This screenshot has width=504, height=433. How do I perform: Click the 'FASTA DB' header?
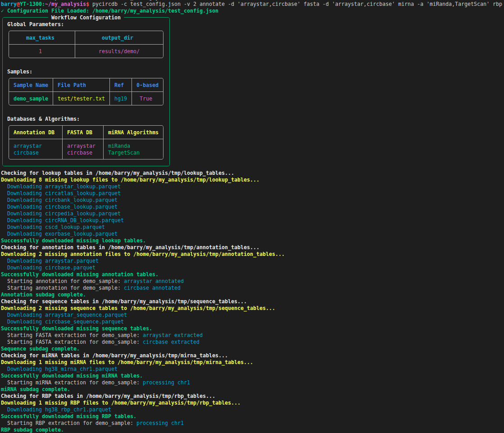coord(79,132)
